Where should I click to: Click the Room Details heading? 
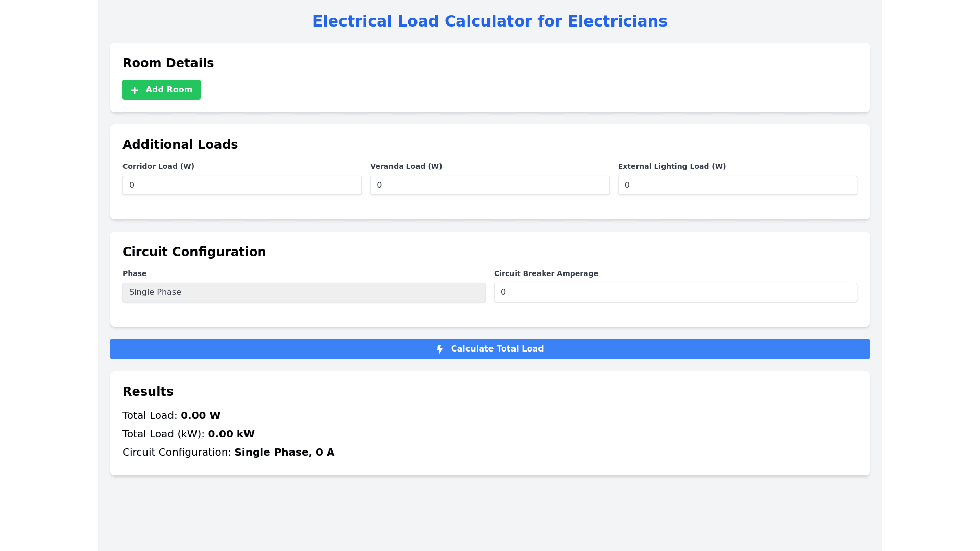click(x=168, y=63)
